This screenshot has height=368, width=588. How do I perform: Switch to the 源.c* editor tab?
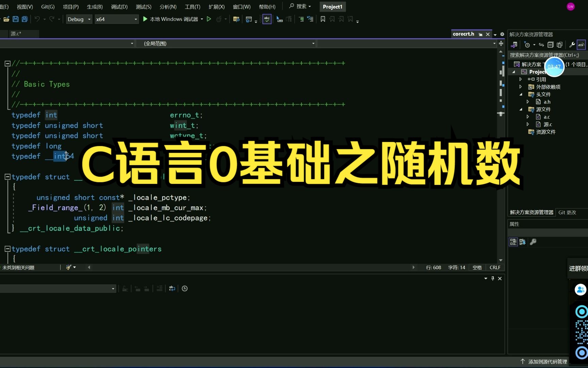16,33
